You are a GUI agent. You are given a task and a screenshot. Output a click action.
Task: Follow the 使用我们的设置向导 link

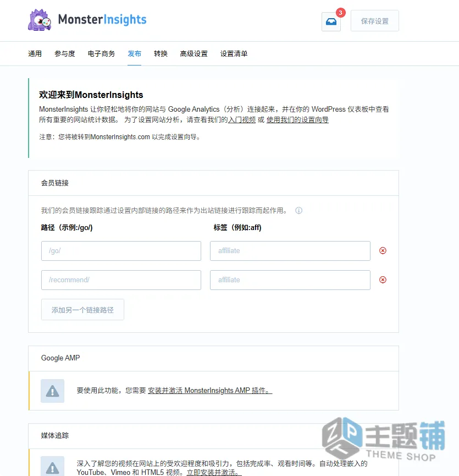coord(297,119)
